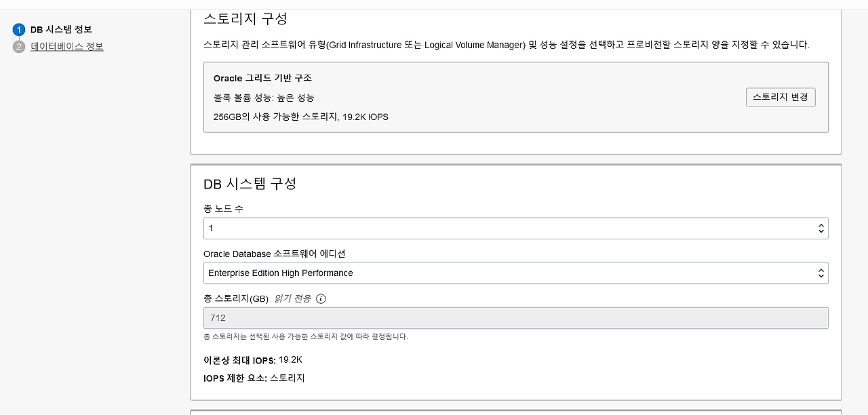
Task: Click the arrow icon on 총 노드 수 field
Action: [821, 229]
